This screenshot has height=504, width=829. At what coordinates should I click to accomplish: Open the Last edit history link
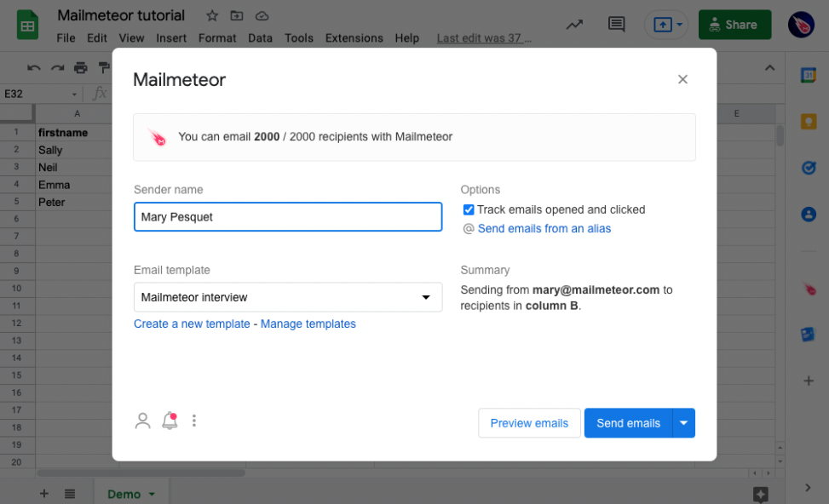click(x=484, y=38)
